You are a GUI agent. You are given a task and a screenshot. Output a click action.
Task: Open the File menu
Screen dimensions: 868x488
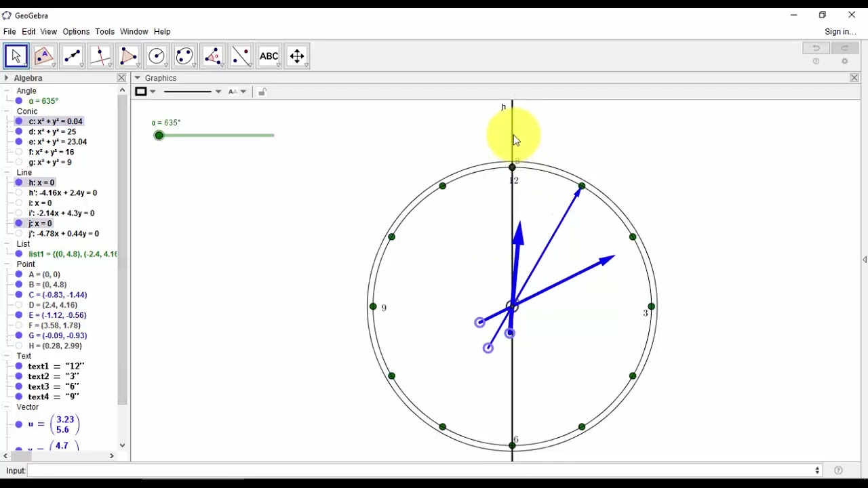9,32
